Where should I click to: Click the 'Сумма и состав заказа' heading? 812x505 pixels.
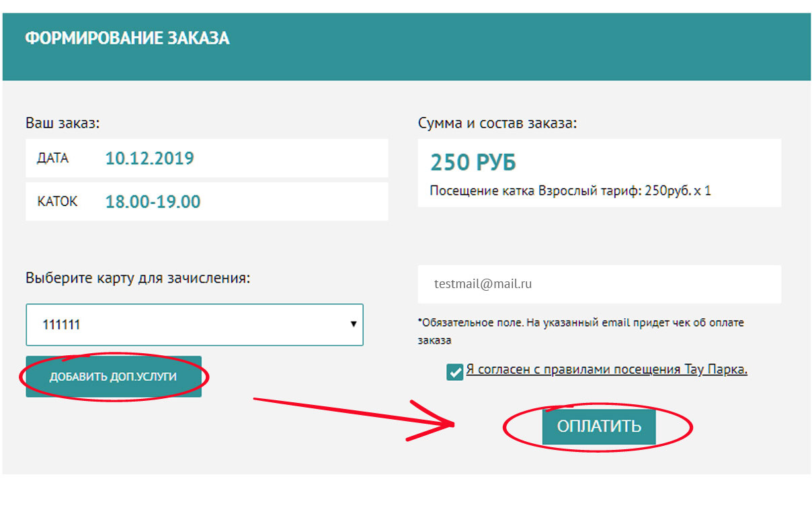tap(497, 124)
